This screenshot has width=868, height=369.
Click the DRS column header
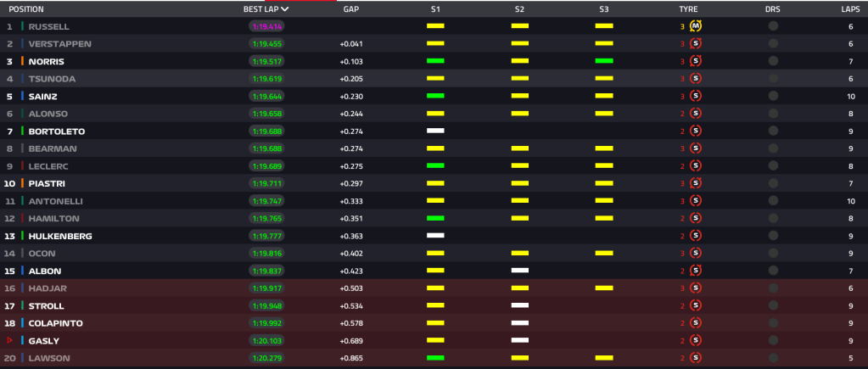(x=773, y=9)
